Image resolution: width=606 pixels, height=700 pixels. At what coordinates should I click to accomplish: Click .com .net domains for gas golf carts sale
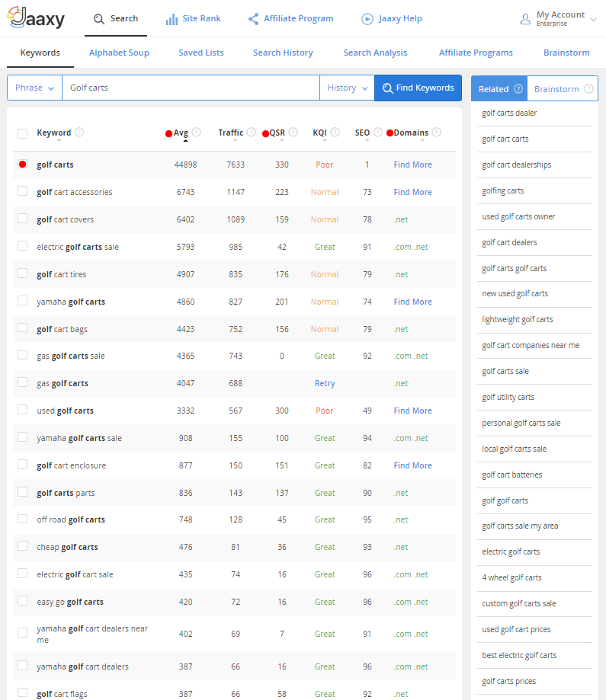[x=411, y=356]
